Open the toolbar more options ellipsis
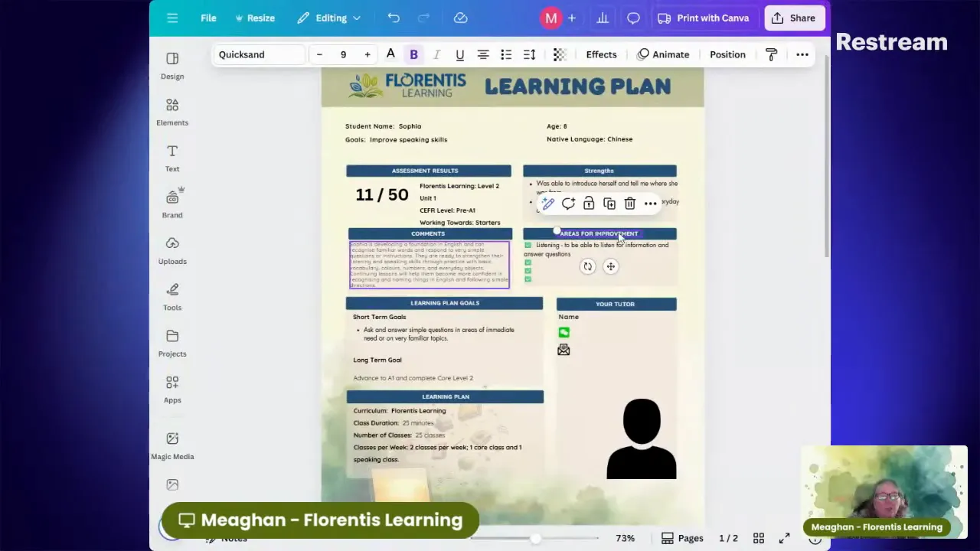The height and width of the screenshot is (551, 980). tap(802, 54)
